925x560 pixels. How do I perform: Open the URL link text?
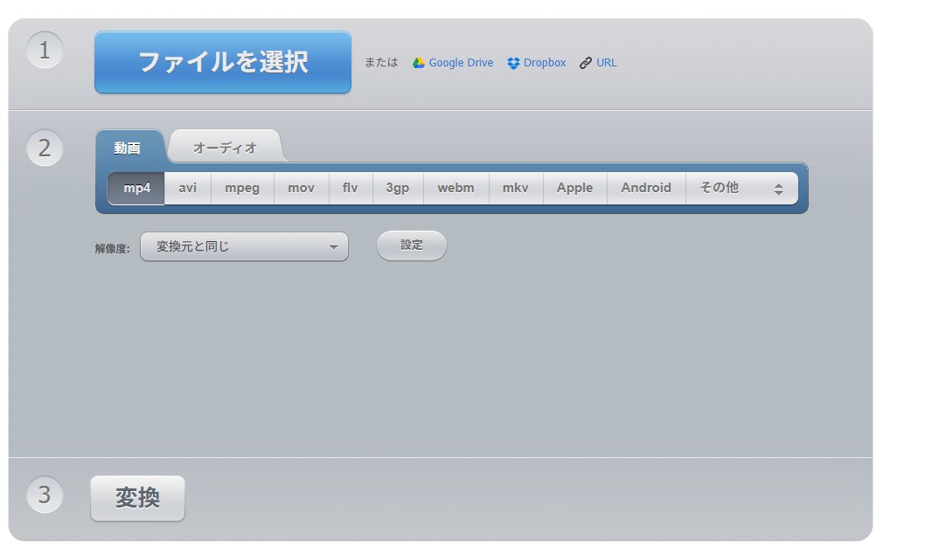(x=607, y=63)
